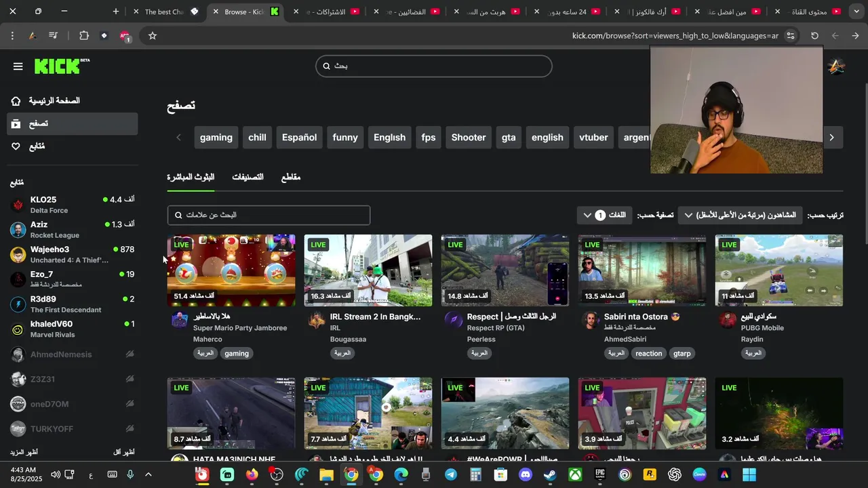Open the site settings icon in address bar
This screenshot has width=868, height=488.
pos(791,36)
